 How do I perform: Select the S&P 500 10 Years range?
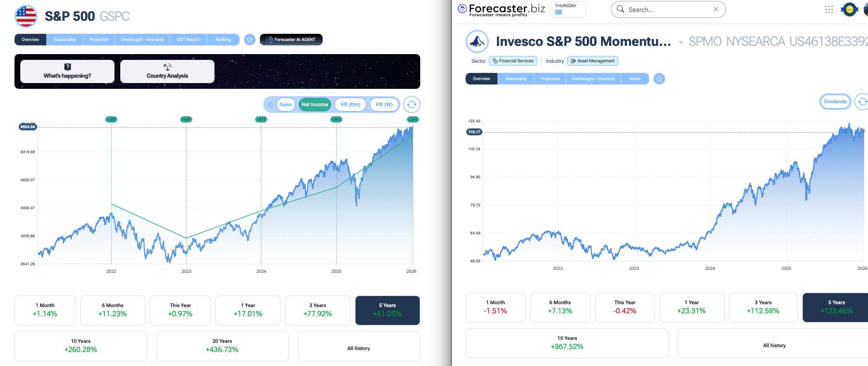click(x=81, y=346)
